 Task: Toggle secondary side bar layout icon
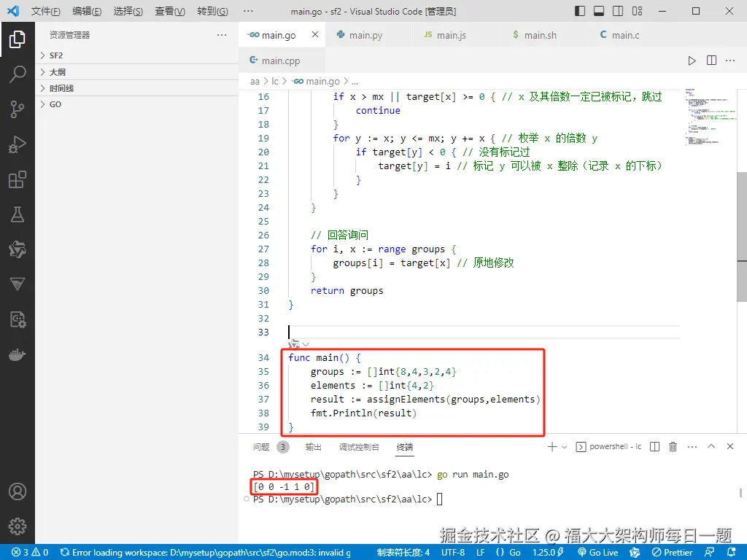618,11
